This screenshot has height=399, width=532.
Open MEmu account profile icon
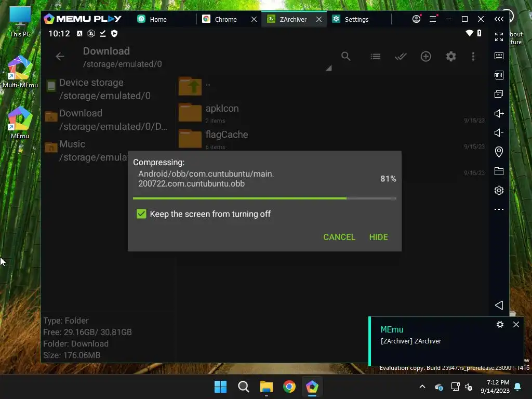(x=416, y=19)
